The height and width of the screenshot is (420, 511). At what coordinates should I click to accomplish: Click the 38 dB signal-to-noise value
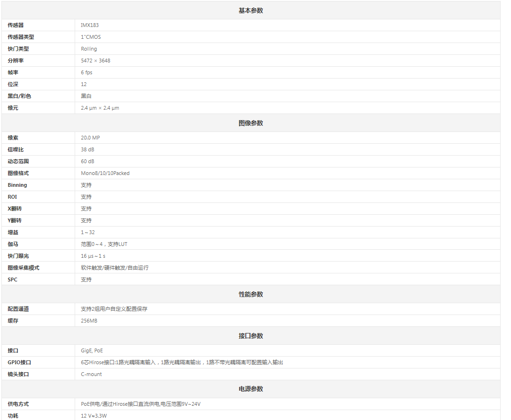[87, 149]
